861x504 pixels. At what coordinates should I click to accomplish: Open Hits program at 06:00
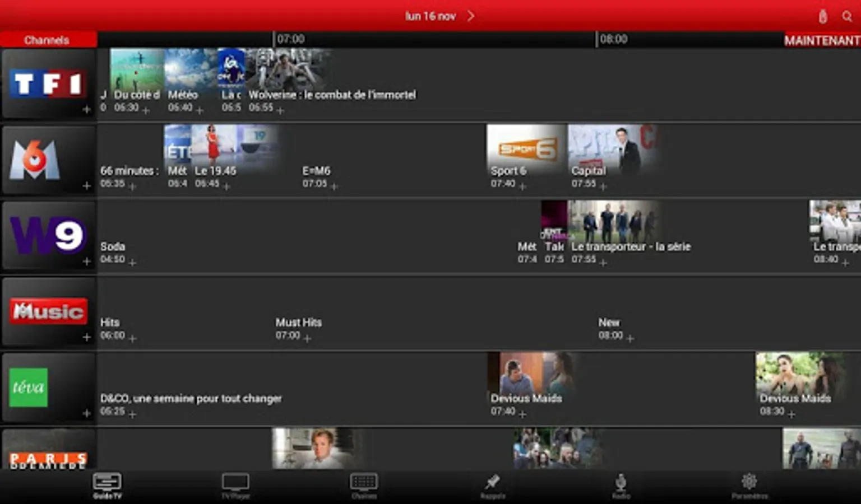click(x=110, y=323)
